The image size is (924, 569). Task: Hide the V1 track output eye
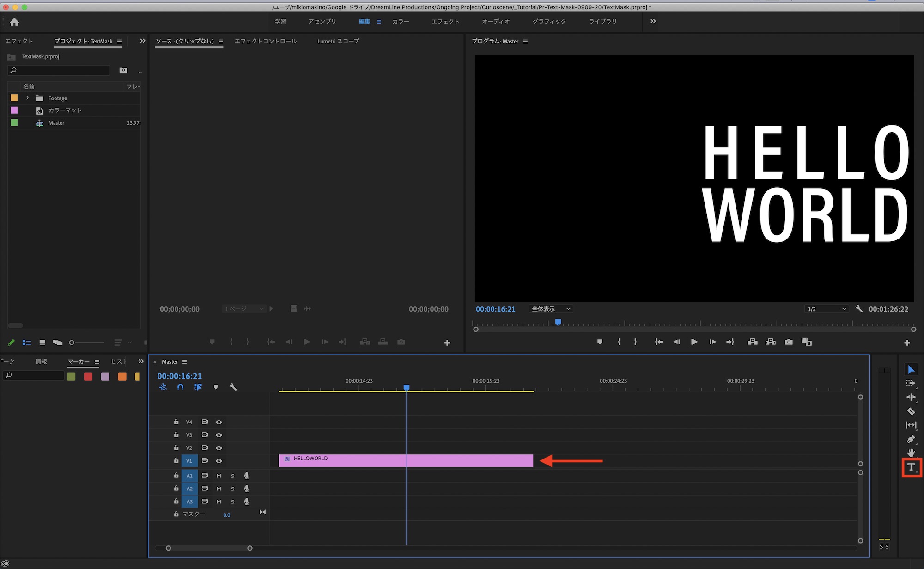click(x=219, y=461)
